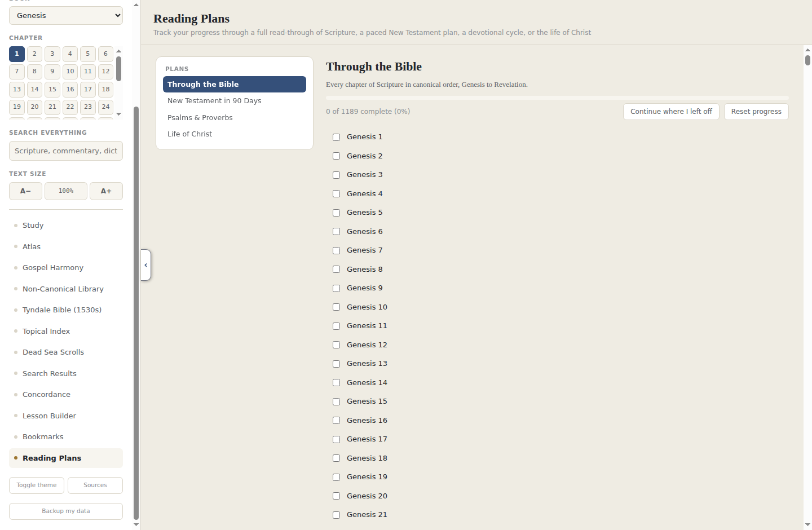The height and width of the screenshot is (530, 812).
Task: Select chapter 1 in the chapter grid
Action: click(x=17, y=54)
